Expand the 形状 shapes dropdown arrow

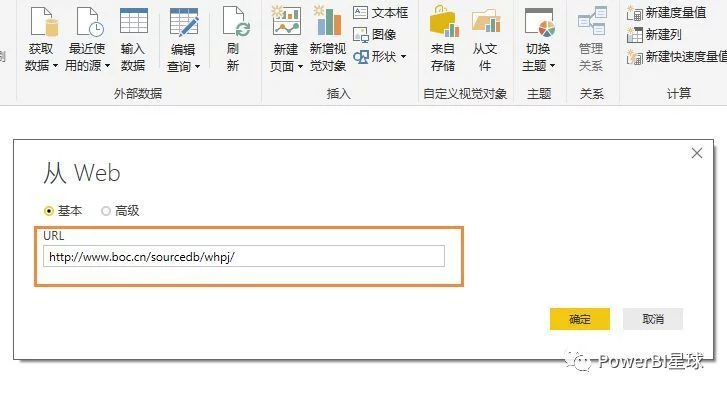coord(403,57)
